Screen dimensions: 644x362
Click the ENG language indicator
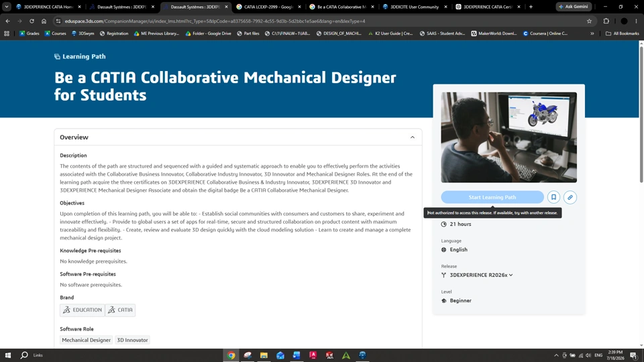(x=598, y=355)
